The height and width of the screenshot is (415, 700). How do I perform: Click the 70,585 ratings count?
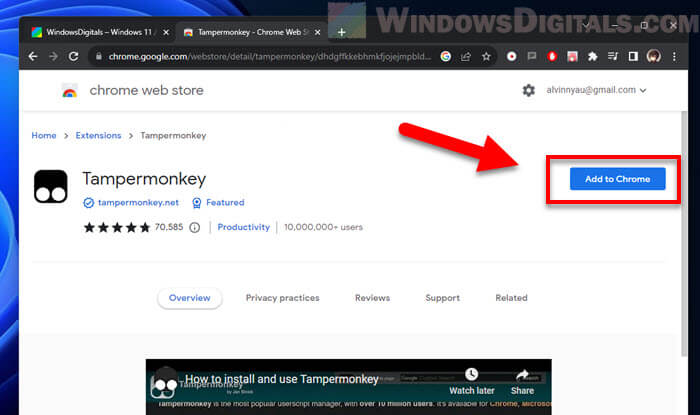[x=169, y=227]
